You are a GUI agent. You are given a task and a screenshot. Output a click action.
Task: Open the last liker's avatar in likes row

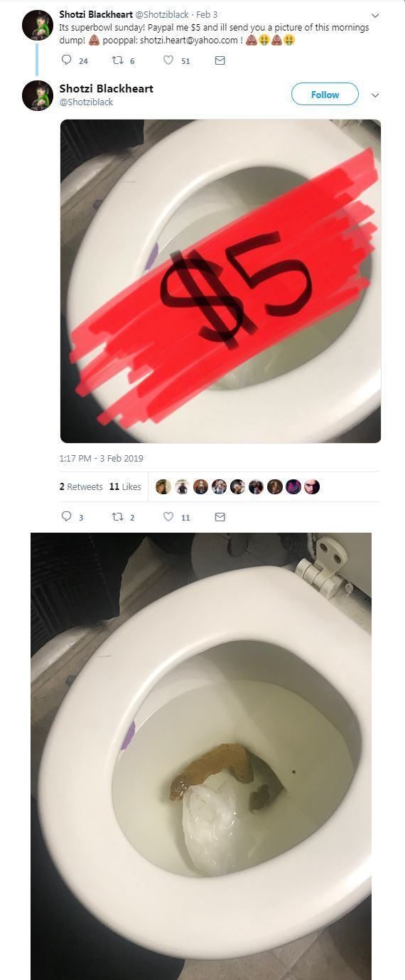311,486
